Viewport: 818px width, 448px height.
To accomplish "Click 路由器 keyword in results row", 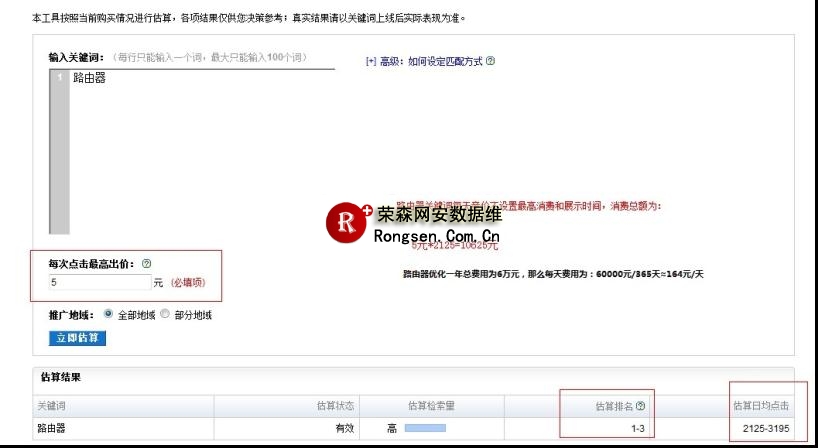I will [x=52, y=428].
